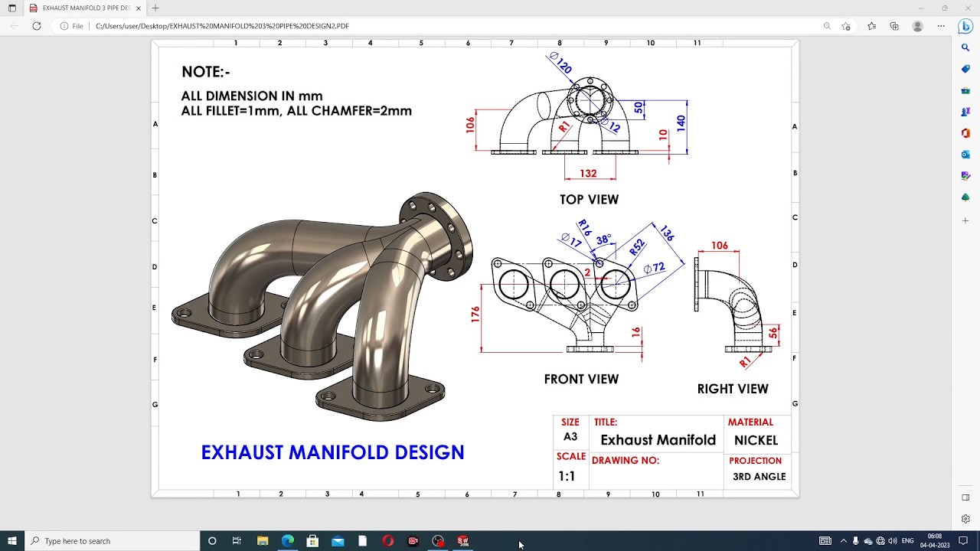
Task: Click the NICKEL material cell
Action: pyautogui.click(x=756, y=440)
